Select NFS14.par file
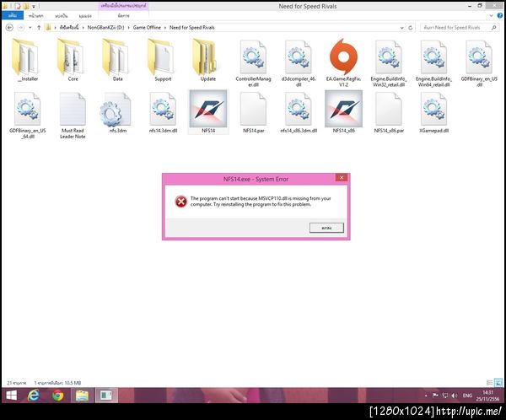The height and width of the screenshot is (420, 506). pos(253,112)
